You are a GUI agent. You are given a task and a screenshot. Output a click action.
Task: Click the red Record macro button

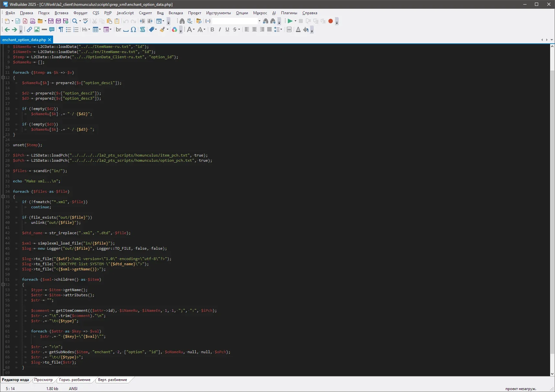point(331,21)
